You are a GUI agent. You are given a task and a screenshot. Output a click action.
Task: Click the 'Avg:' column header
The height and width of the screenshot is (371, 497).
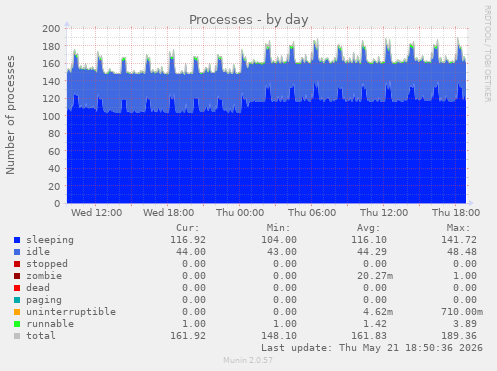(368, 228)
